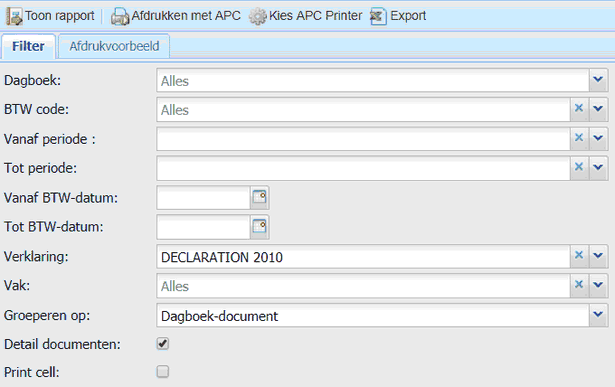The height and width of the screenshot is (387, 615).
Task: Clear the Vanaf periode field
Action: 579,138
